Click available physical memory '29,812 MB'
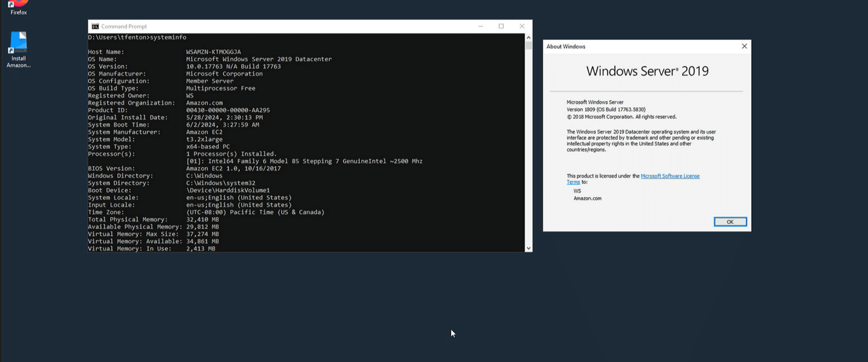This screenshot has width=868, height=362. tap(203, 227)
